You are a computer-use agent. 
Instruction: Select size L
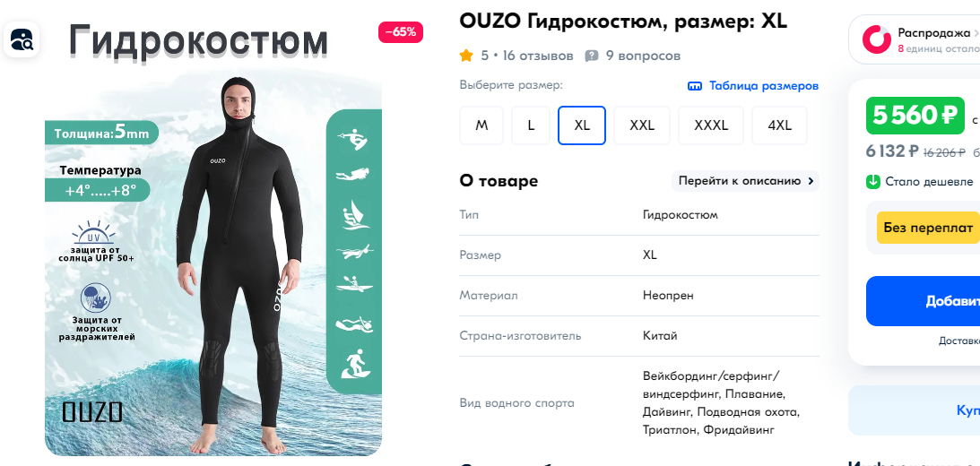point(531,125)
